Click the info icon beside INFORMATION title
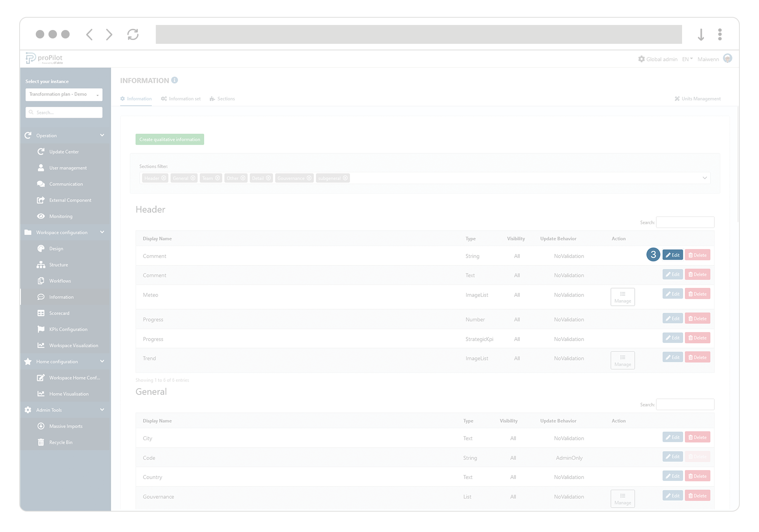The height and width of the screenshot is (532, 759). pos(175,80)
